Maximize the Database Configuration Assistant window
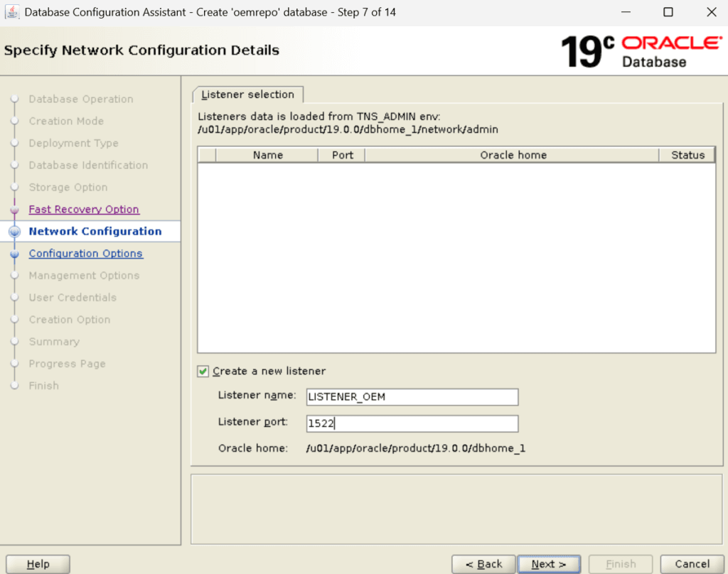The image size is (728, 574). [668, 12]
